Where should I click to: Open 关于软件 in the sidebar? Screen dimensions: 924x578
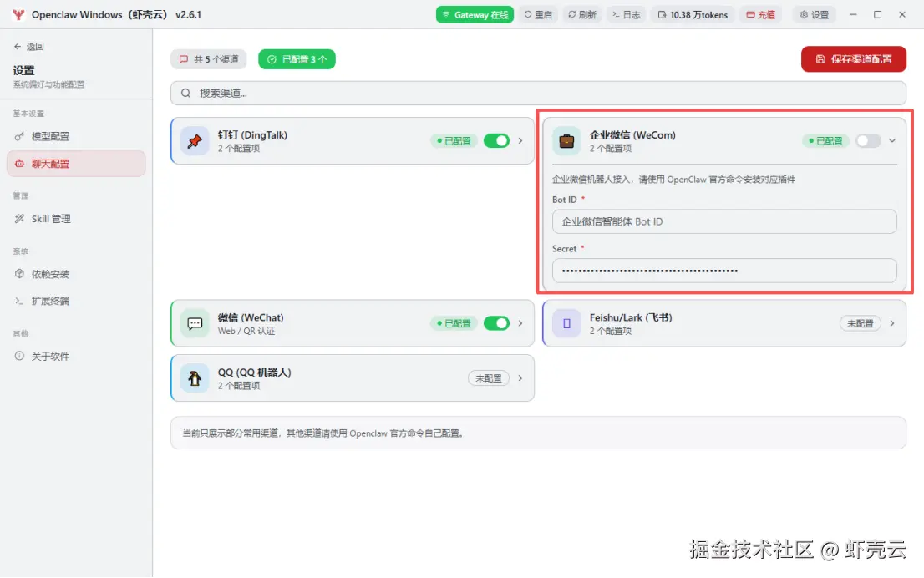pyautogui.click(x=76, y=356)
